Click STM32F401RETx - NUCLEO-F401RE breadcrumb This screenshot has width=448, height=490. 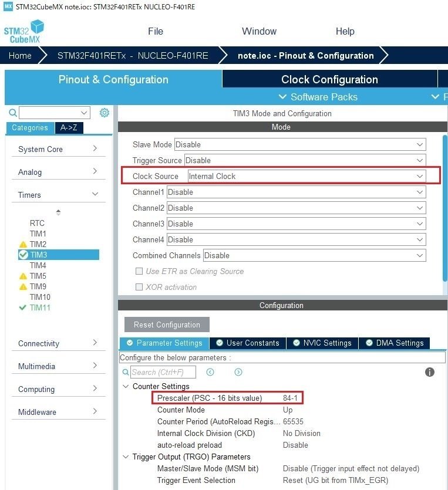tap(133, 56)
